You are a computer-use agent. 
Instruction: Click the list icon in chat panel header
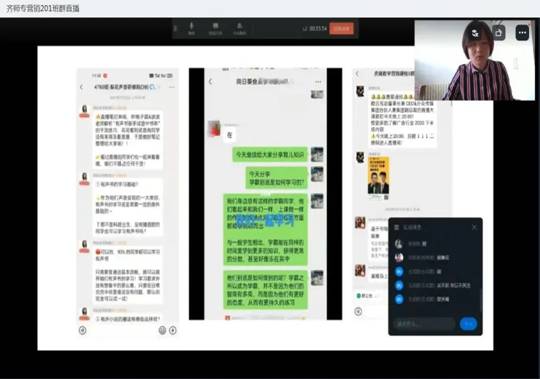tap(396, 227)
